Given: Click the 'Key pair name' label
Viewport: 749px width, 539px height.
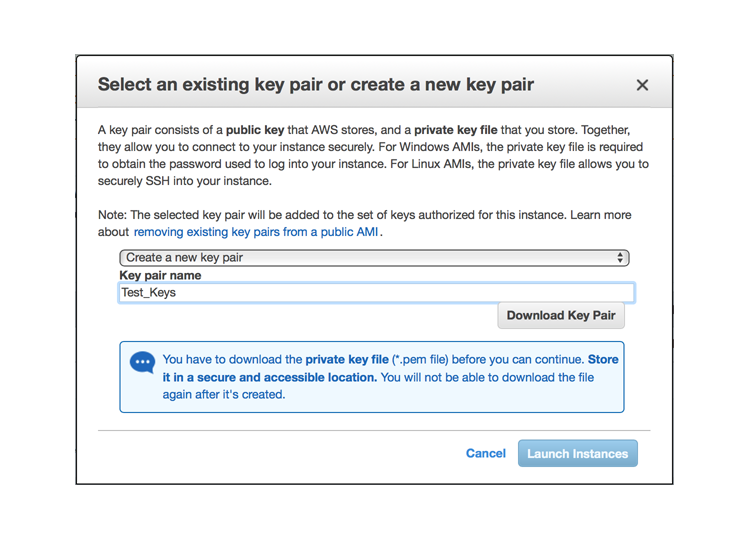Looking at the screenshot, I should point(160,275).
